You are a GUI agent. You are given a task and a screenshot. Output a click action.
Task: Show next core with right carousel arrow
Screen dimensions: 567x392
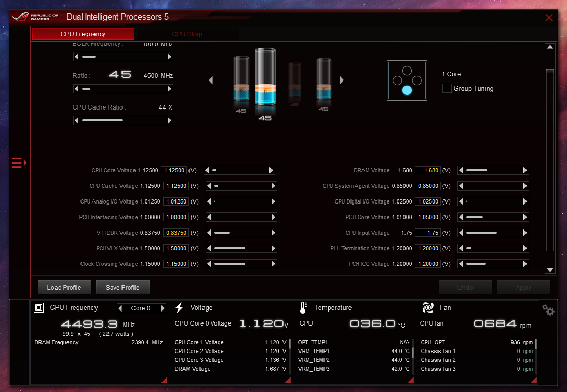pyautogui.click(x=341, y=80)
